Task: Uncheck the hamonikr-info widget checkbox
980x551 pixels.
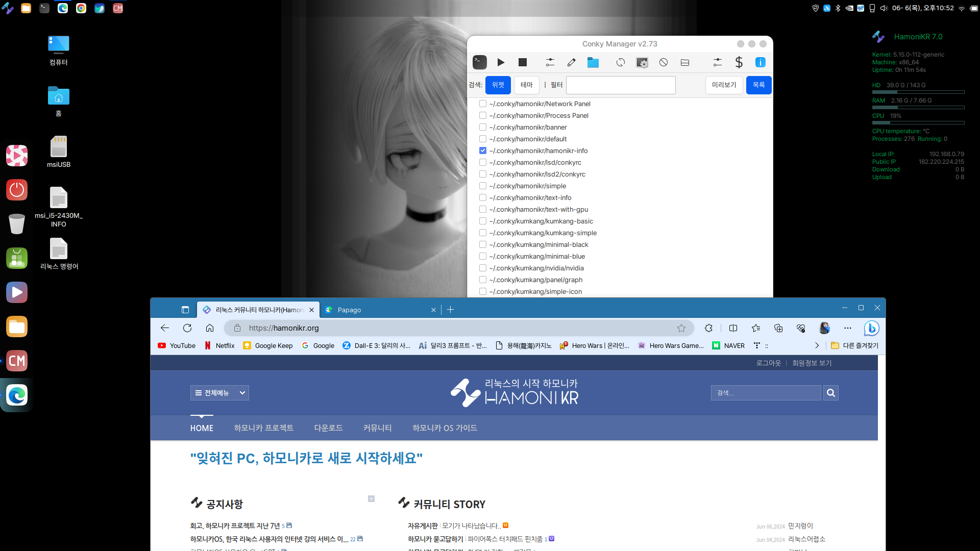Action: click(482, 150)
